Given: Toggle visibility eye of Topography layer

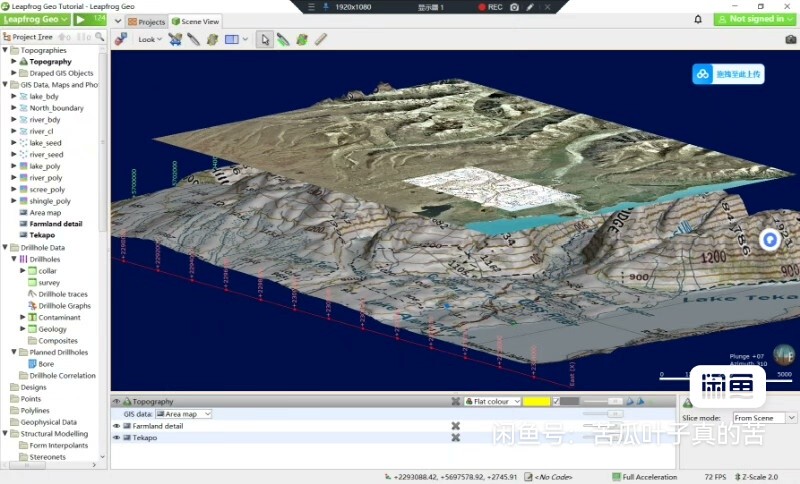Looking at the screenshot, I should point(116,401).
